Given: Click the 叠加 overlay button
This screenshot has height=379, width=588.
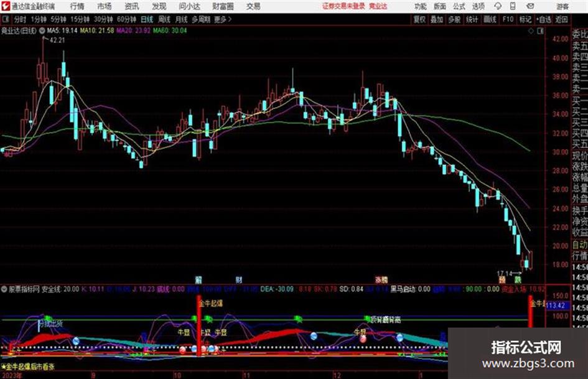Looking at the screenshot, I should coord(437,19).
